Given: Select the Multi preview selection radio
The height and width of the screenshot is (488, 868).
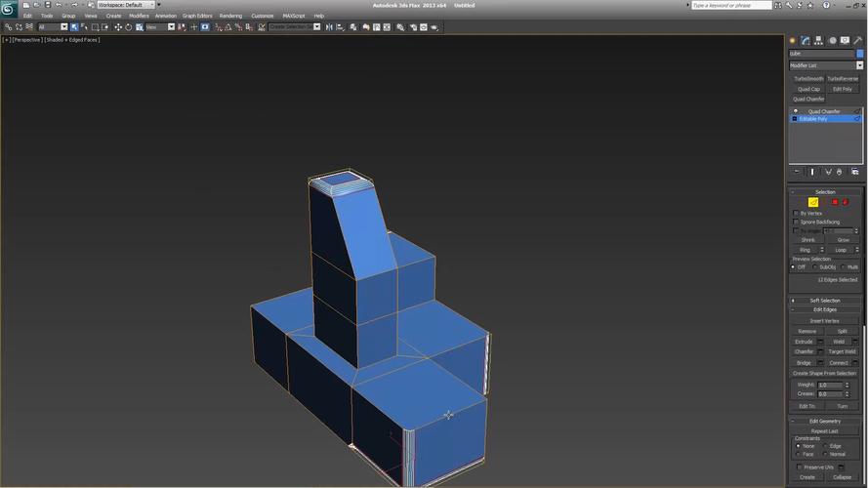Looking at the screenshot, I should 843,267.
